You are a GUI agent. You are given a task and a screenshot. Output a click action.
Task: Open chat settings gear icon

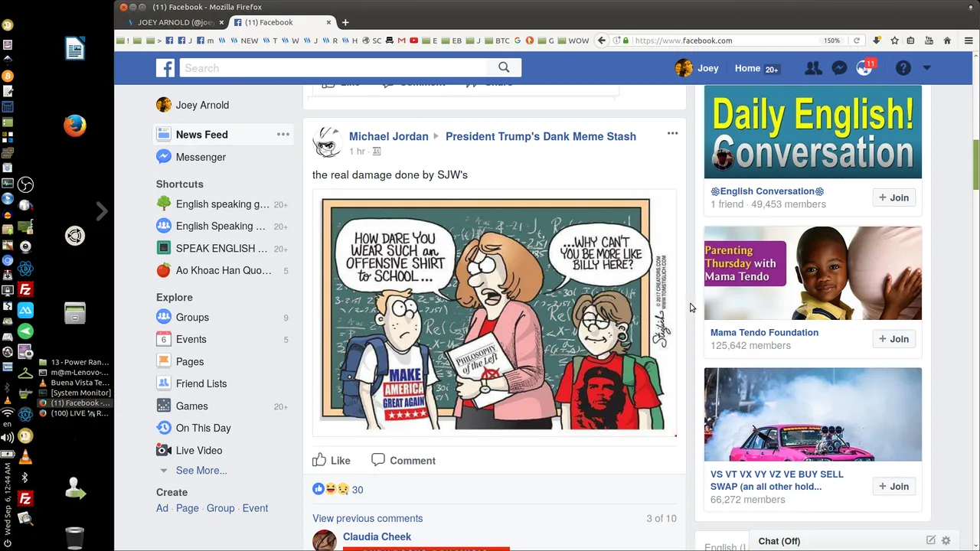tap(946, 540)
